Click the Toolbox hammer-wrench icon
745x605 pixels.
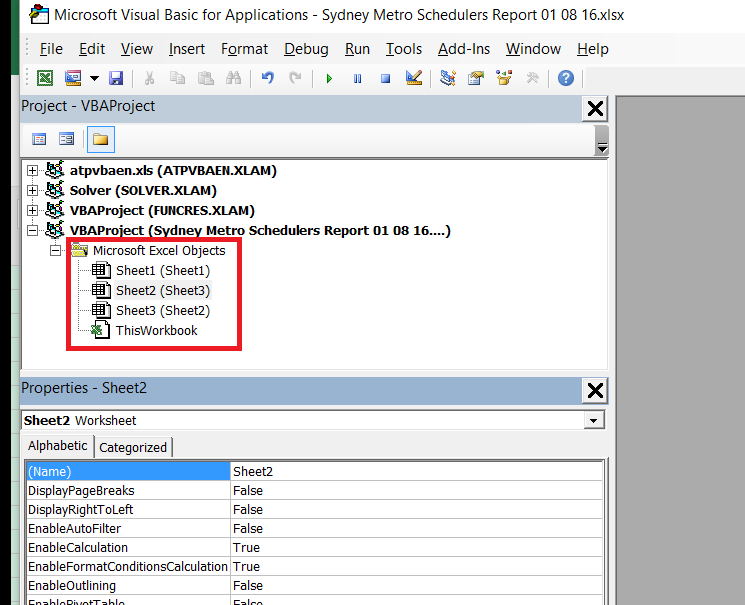[532, 78]
